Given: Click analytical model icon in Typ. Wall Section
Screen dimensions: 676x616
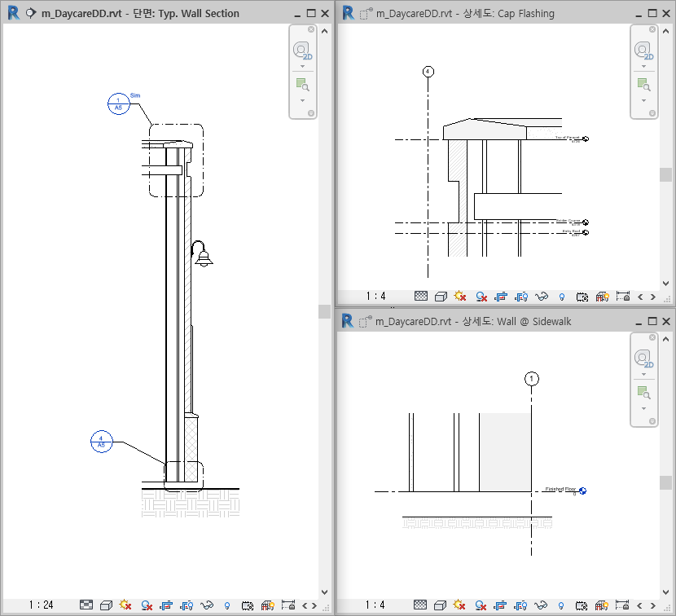Looking at the screenshot, I should (267, 605).
